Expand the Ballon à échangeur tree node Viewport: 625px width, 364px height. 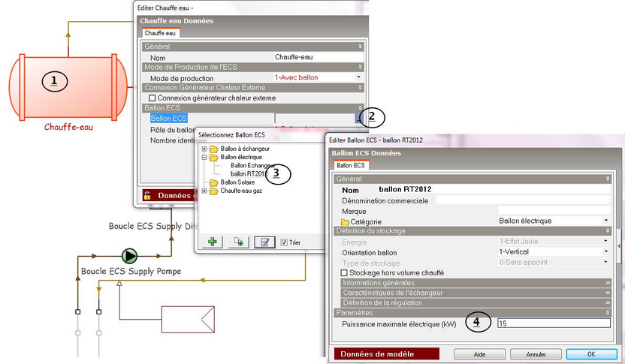(x=204, y=149)
